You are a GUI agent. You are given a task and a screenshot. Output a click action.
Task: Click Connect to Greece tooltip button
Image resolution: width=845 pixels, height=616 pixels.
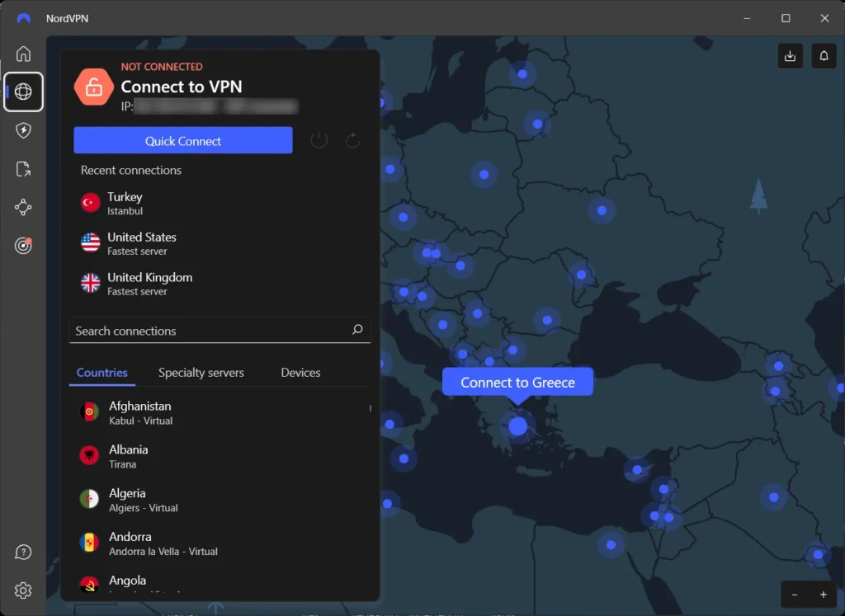pos(517,383)
